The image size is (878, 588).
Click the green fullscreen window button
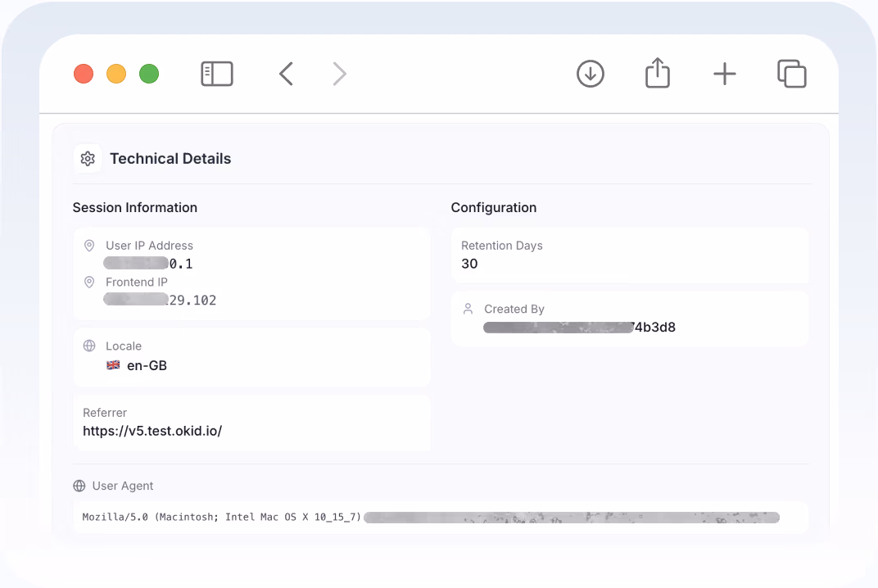point(149,74)
